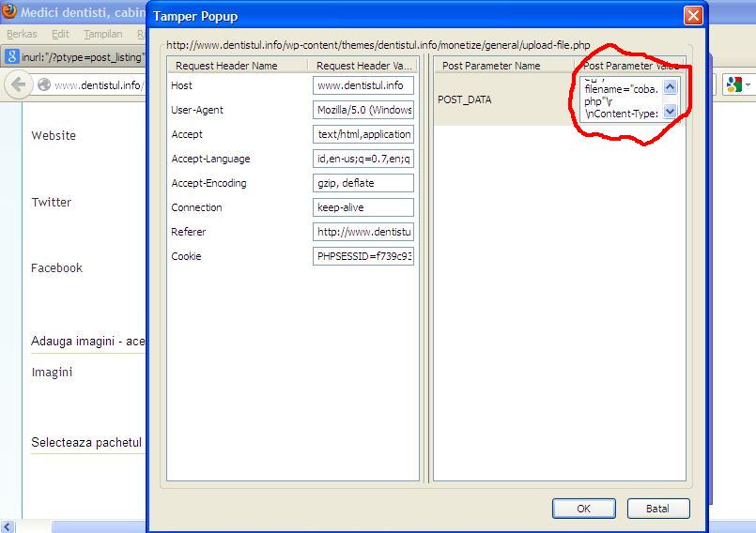Click the Website label on the page

point(54,135)
